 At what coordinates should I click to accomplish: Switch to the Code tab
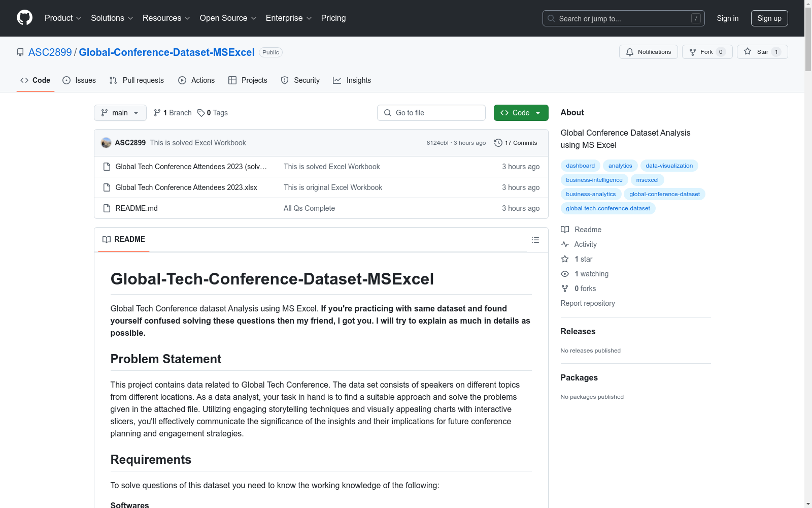point(36,80)
